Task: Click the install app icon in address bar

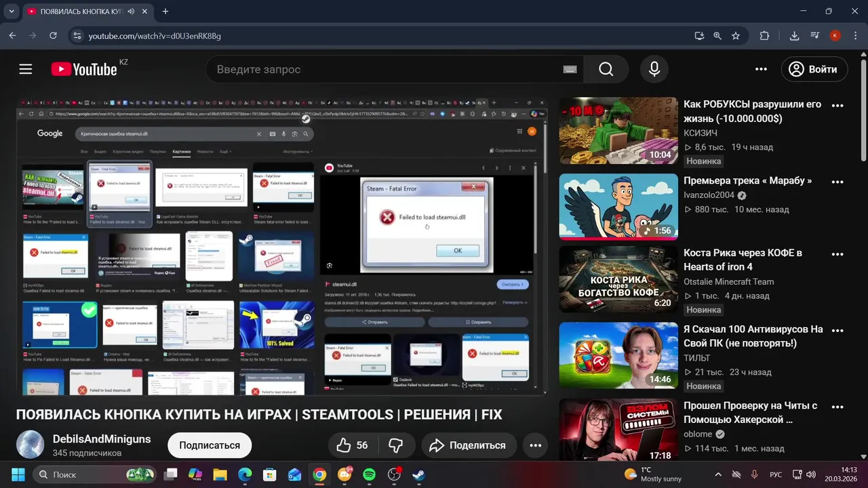Action: pos(699,35)
